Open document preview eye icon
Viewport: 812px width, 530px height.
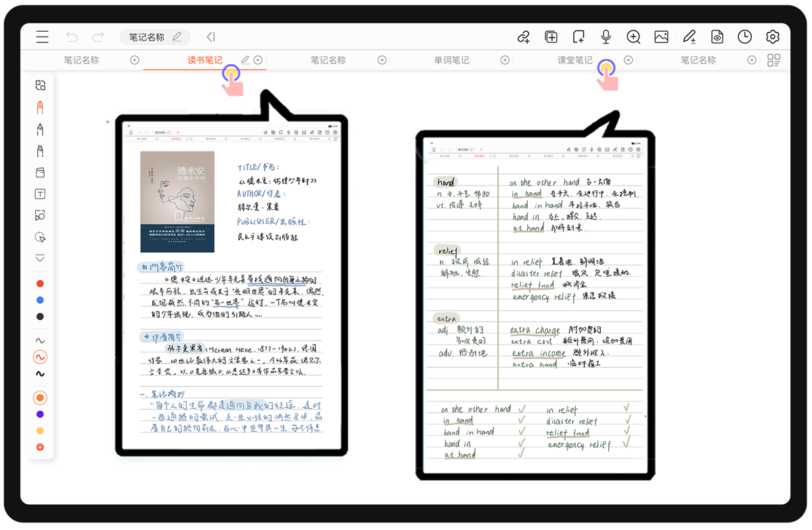tap(717, 37)
